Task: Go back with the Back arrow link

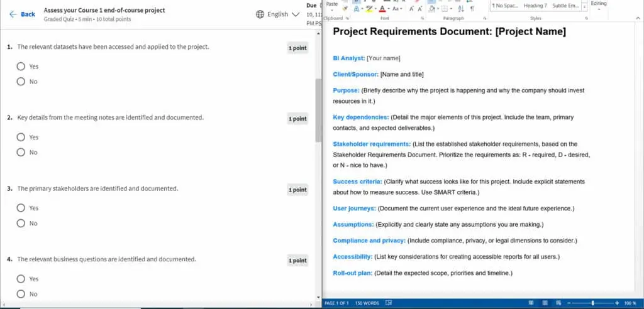Action: click(x=22, y=14)
